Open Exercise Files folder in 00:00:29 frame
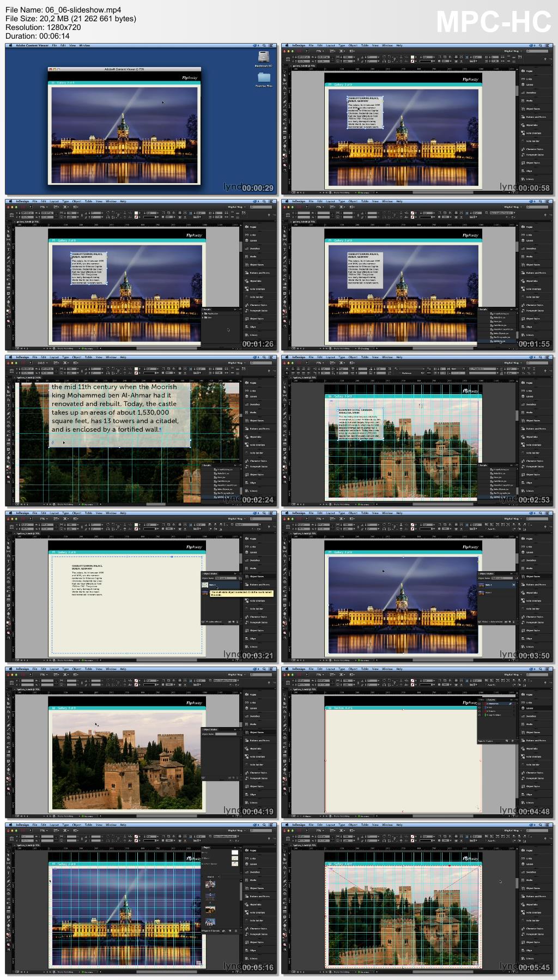The image size is (558, 980). tap(264, 79)
